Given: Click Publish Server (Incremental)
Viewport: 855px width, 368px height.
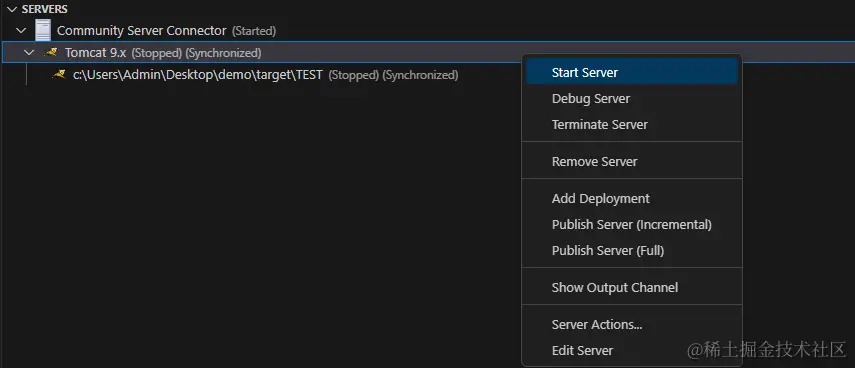Looking at the screenshot, I should point(632,225).
